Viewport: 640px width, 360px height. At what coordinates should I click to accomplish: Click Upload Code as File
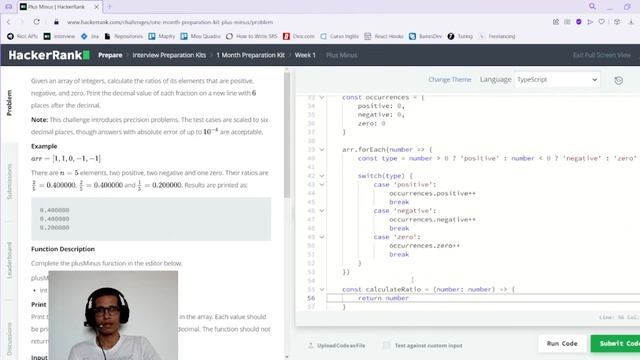(x=337, y=345)
